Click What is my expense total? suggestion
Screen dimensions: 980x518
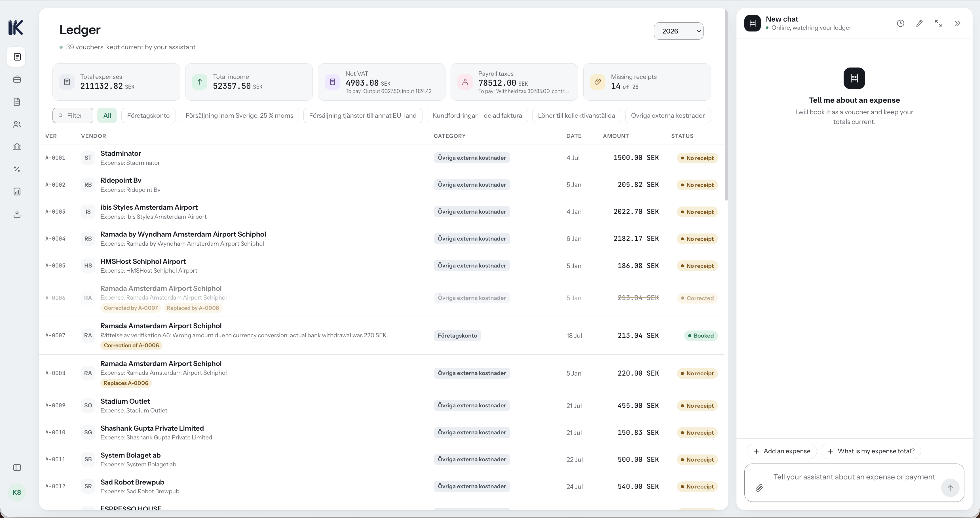[x=871, y=451]
